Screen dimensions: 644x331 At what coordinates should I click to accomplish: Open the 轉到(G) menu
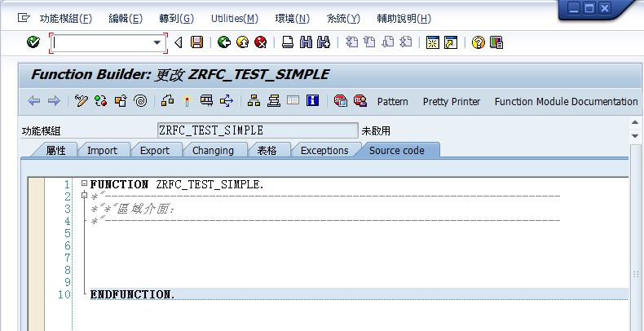[x=176, y=19]
